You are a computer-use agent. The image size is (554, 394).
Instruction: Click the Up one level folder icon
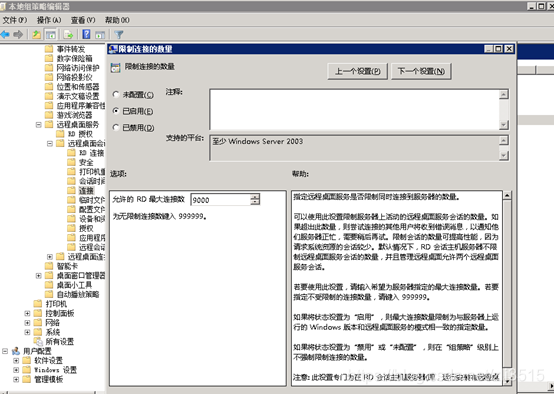36,34
